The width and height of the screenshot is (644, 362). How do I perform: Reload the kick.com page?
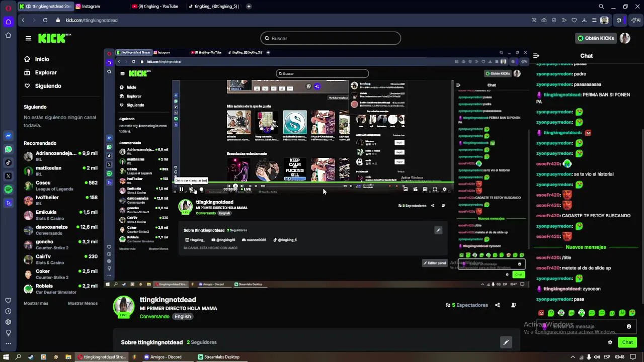(x=45, y=20)
